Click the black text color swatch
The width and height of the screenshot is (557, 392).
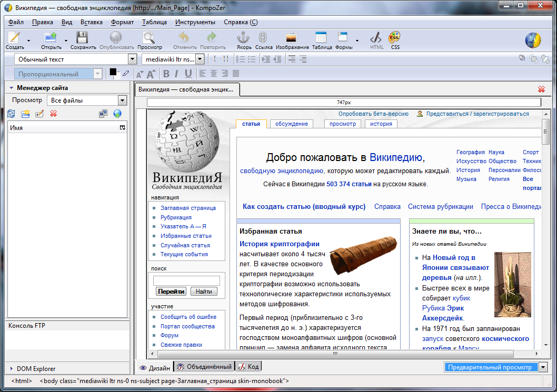click(113, 72)
